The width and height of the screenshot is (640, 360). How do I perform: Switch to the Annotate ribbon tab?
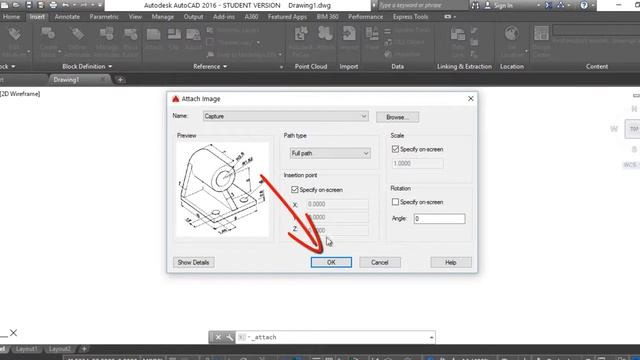(67, 17)
